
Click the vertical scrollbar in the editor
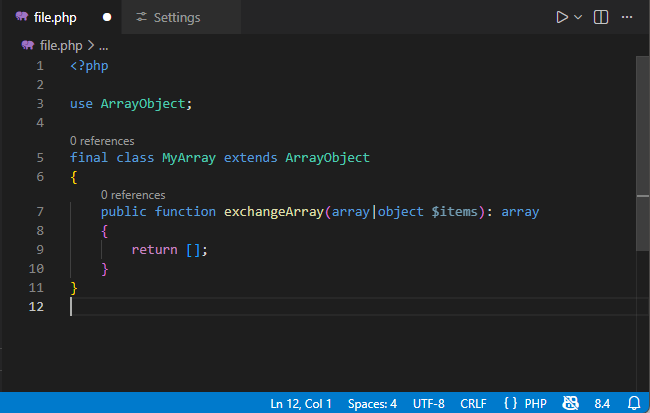coord(642,150)
